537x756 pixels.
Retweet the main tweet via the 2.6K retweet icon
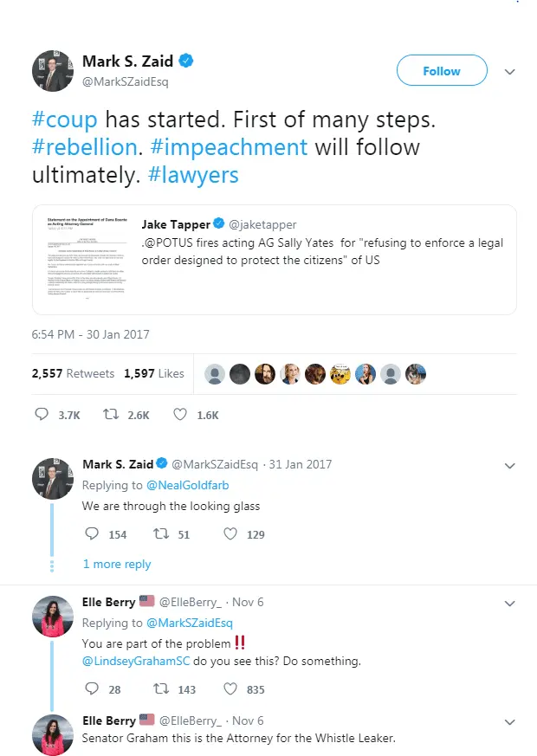[112, 415]
